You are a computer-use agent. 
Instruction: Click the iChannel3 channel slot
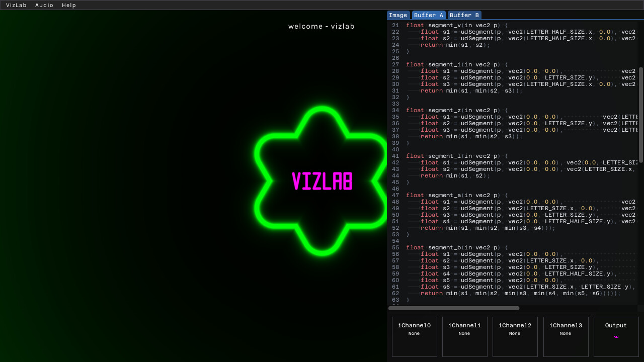click(x=566, y=336)
